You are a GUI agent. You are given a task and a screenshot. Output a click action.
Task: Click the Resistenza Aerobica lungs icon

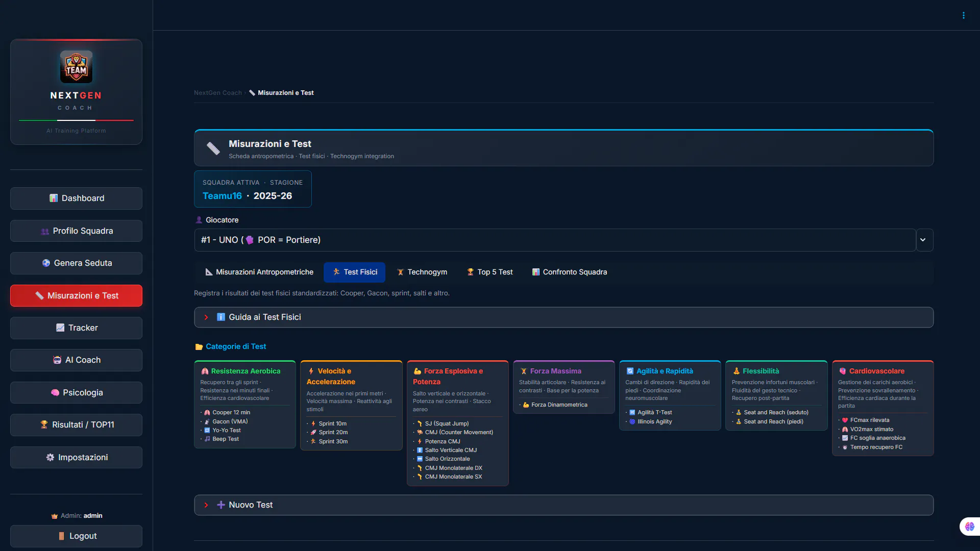tap(205, 371)
